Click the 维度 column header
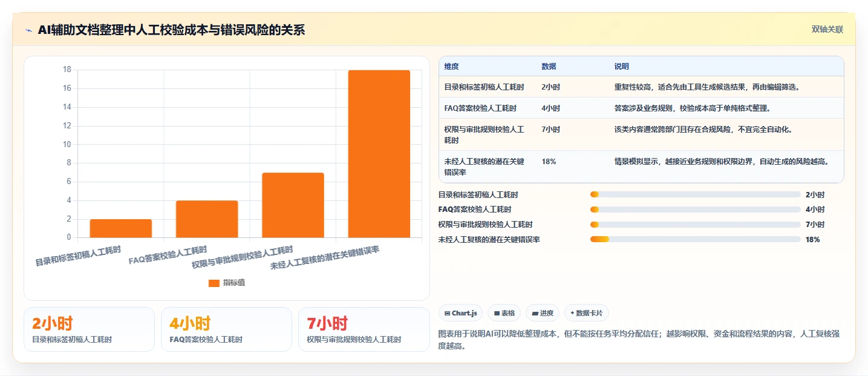 coord(451,67)
